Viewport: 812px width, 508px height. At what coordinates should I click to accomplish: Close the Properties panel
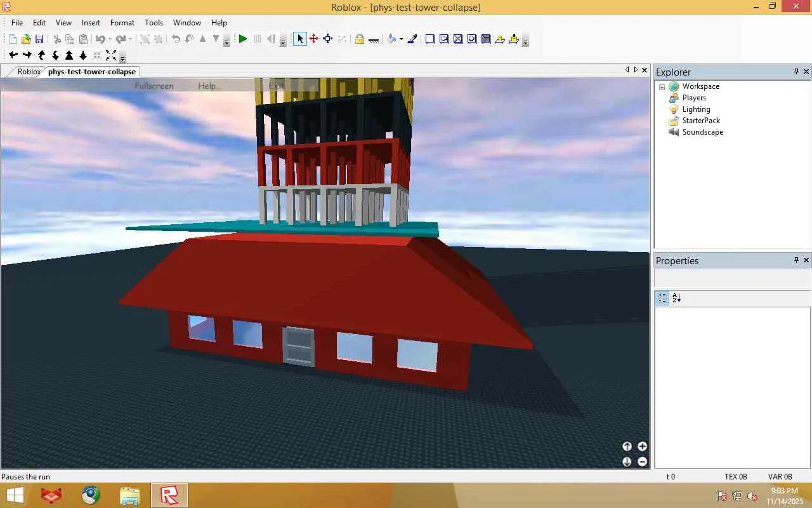(806, 260)
